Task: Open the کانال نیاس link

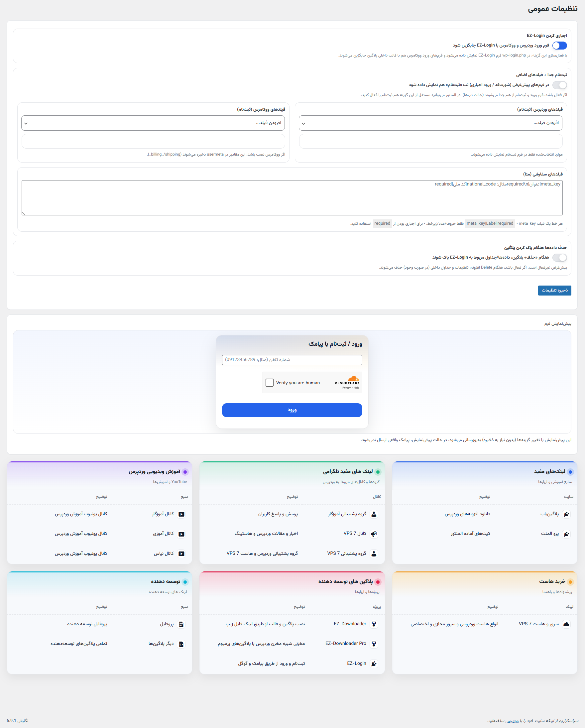Action: coord(164,554)
